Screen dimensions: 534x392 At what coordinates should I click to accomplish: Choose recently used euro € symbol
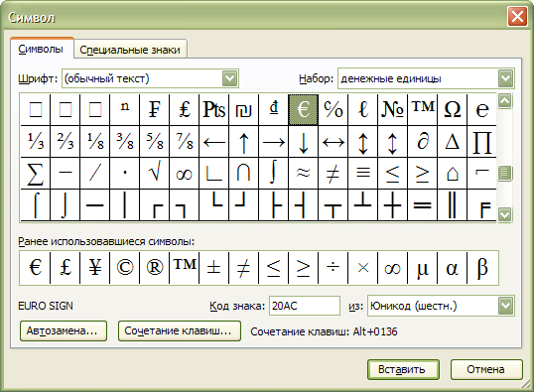[x=36, y=268]
